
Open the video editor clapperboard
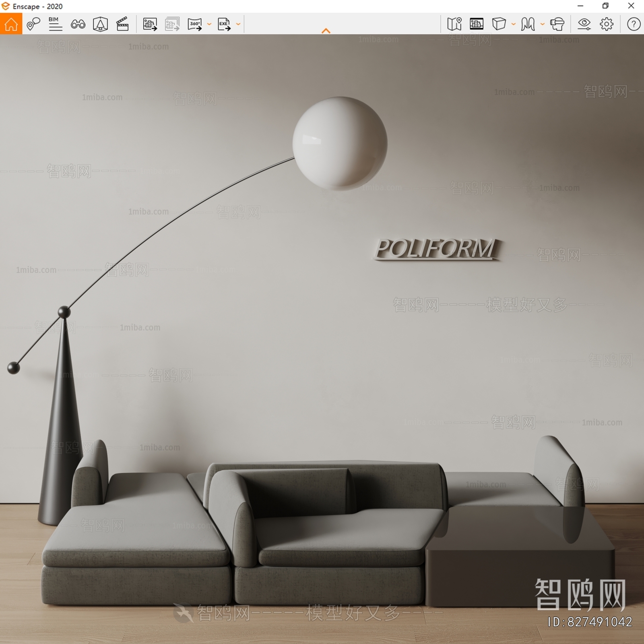coord(122,24)
